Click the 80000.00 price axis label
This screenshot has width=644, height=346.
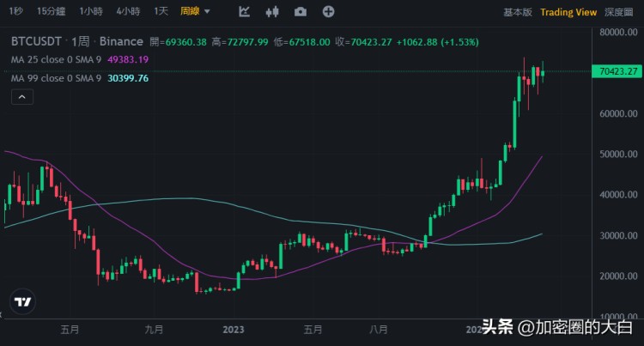tap(618, 32)
